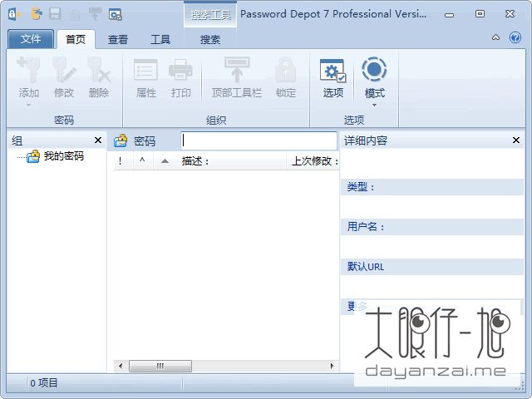
Task: Click the horizontal scrollbar left arrow
Action: [x=121, y=366]
